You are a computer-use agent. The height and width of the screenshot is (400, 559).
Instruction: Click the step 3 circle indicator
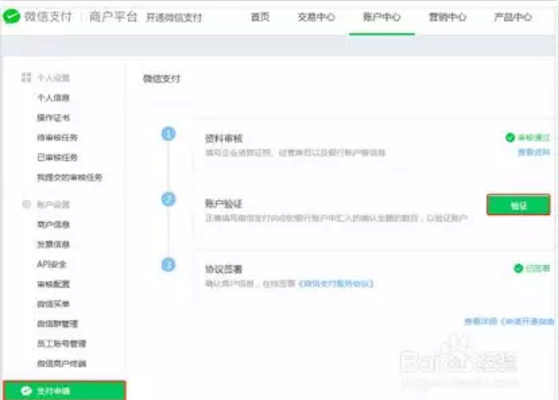point(169,265)
